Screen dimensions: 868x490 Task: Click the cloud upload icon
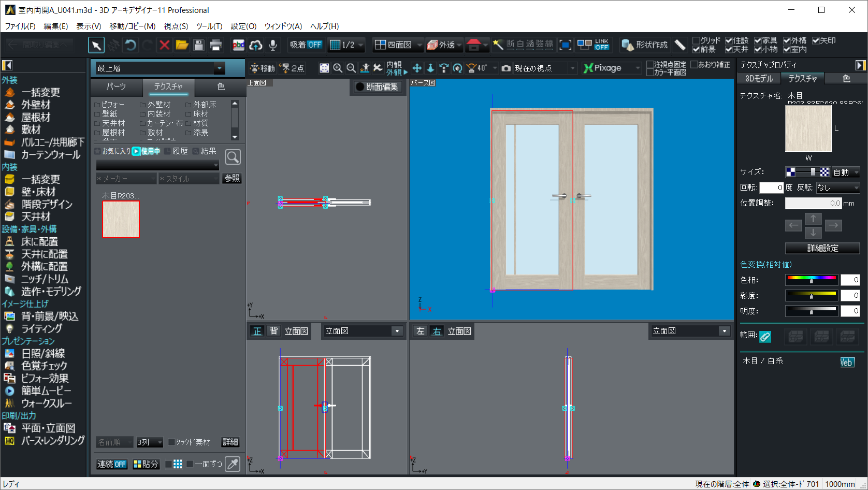255,46
